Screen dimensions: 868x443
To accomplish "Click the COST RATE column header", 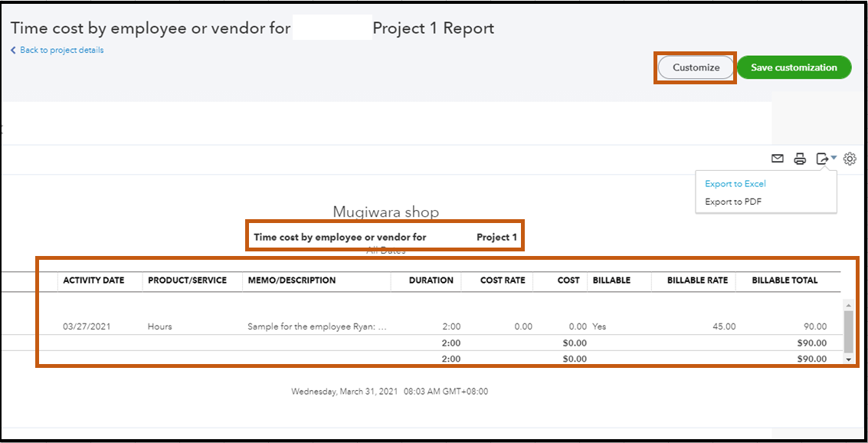I will [503, 281].
